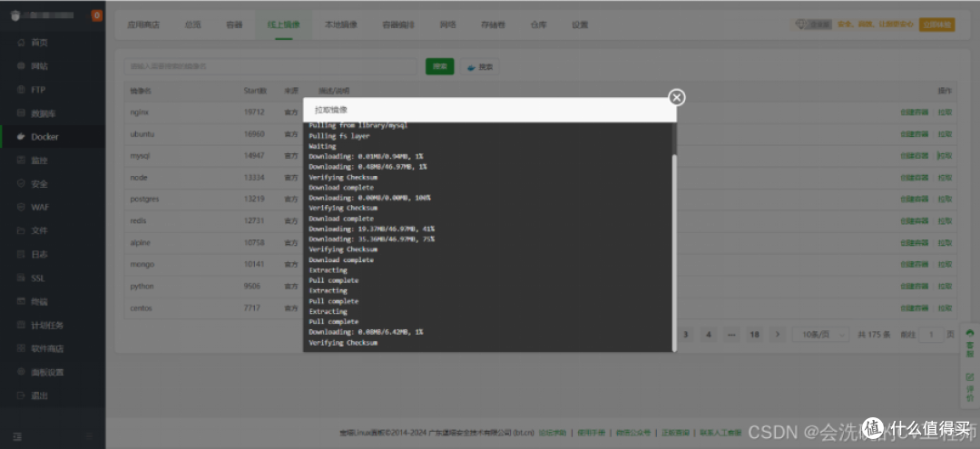
Task: Click the postgres image name cell
Action: point(144,200)
